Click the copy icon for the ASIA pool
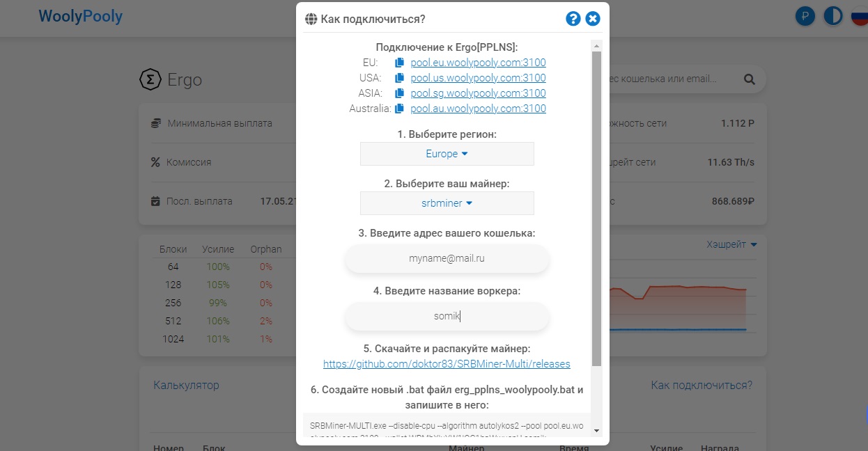The width and height of the screenshot is (868, 451). coord(398,93)
